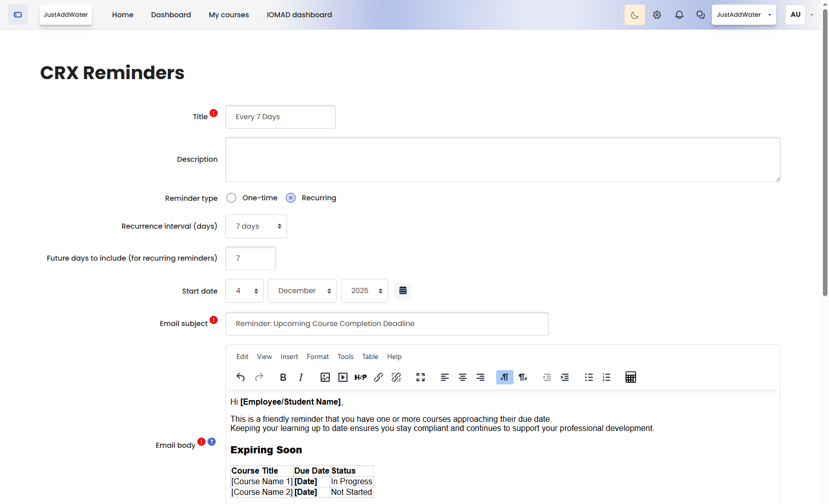Toggle fullscreen mode in the editor

[421, 377]
